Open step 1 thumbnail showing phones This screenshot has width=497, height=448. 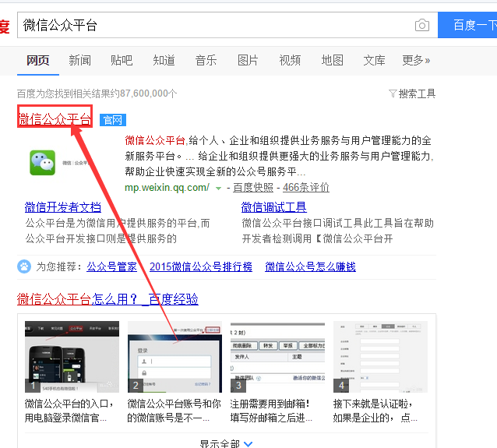pyautogui.click(x=72, y=357)
